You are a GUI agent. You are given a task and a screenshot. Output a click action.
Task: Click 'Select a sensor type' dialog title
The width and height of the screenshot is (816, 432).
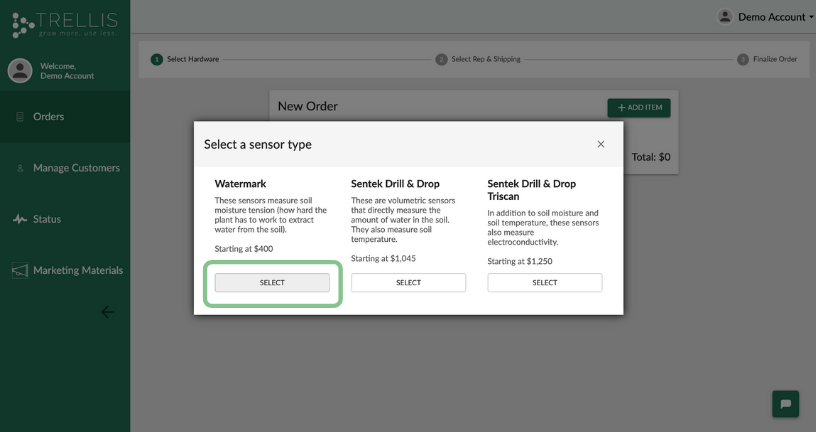tap(258, 144)
